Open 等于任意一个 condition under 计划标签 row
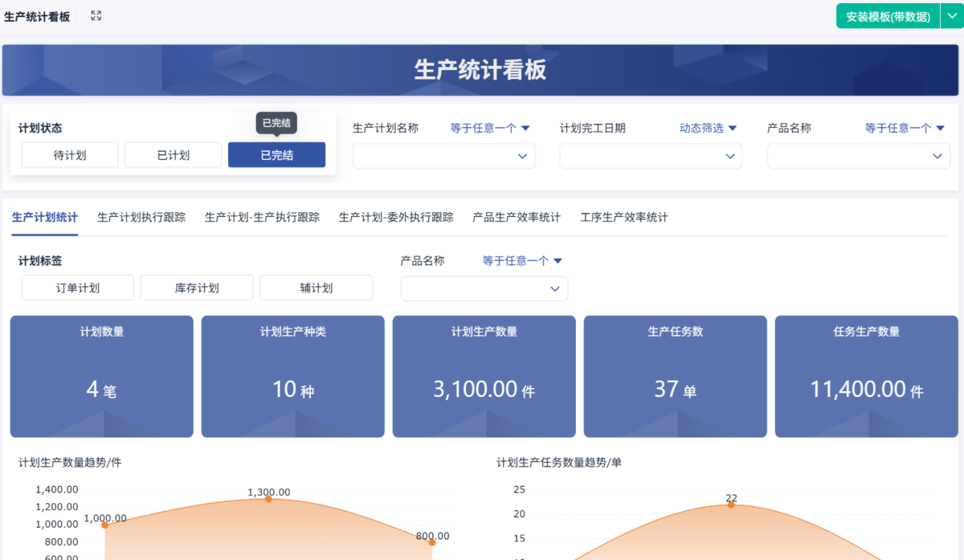 (522, 260)
